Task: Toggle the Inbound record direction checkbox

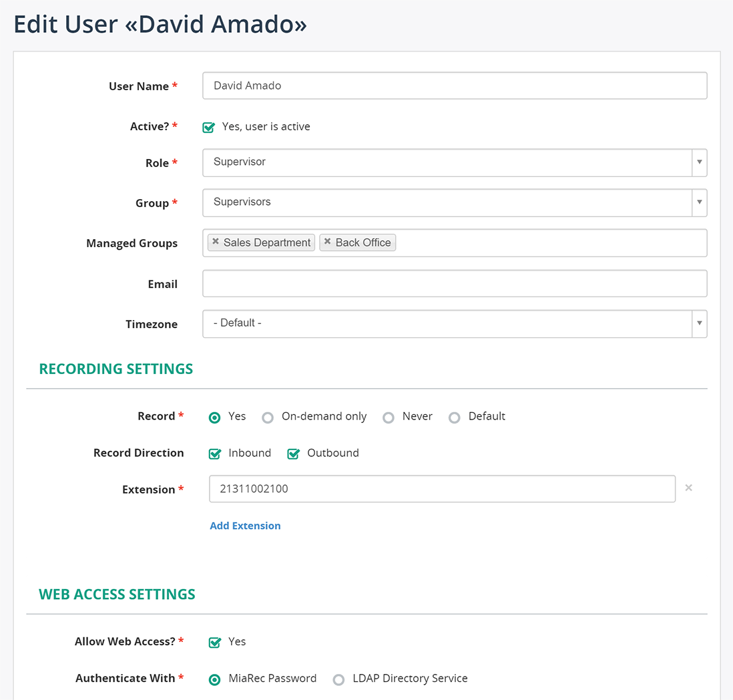Action: coord(215,454)
